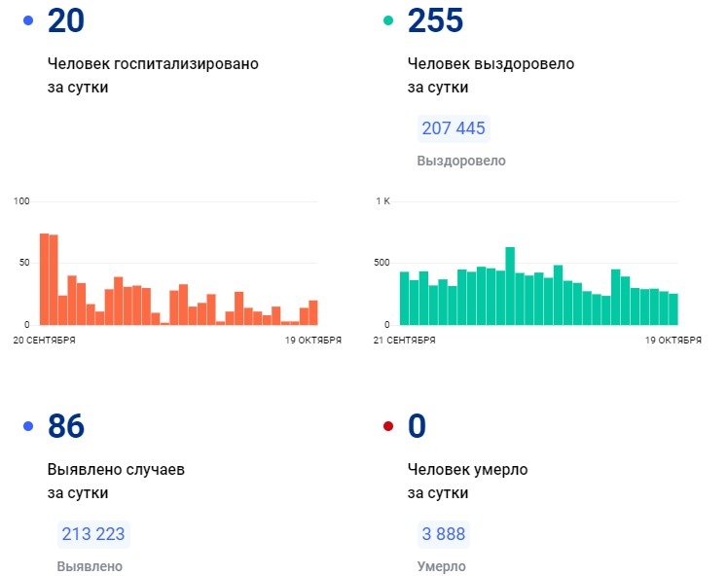
Task: Click the red dot beside the number 0
Action: [x=388, y=426]
